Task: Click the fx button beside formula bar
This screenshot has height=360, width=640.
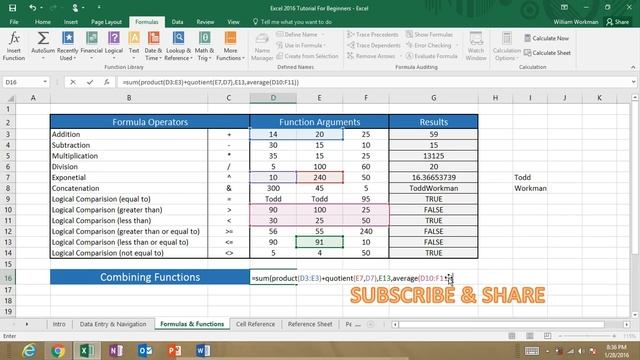Action: [x=107, y=82]
